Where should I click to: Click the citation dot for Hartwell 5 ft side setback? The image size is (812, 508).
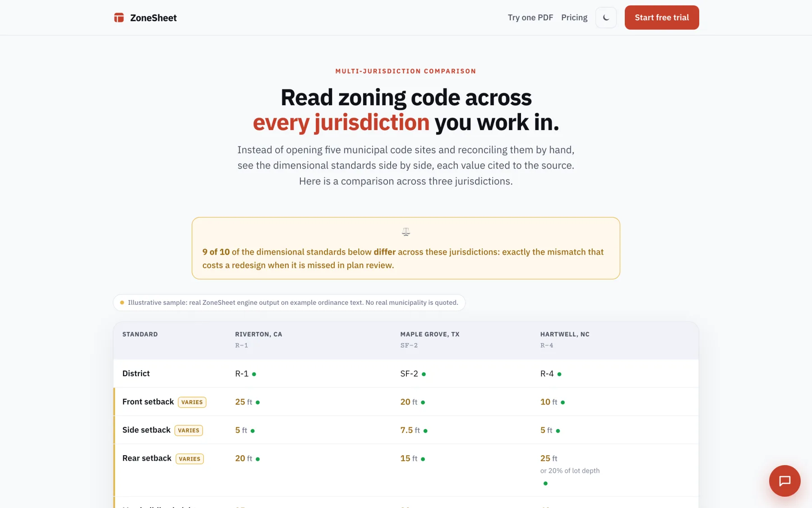tap(558, 431)
